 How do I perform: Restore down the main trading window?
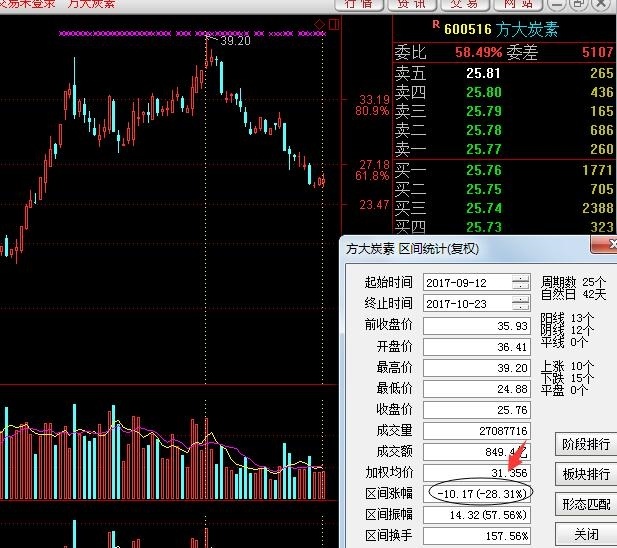tap(579, 5)
